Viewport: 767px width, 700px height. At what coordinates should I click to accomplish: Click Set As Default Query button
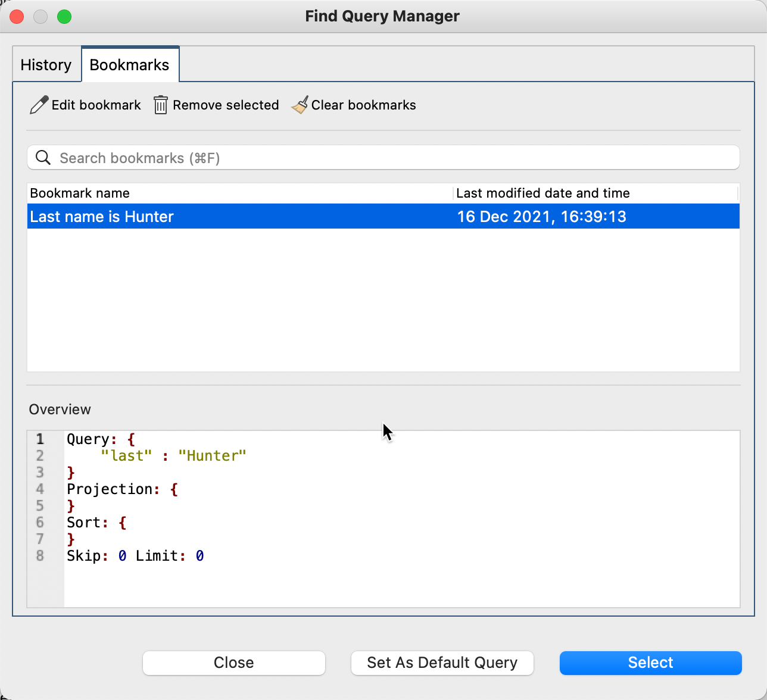tap(442, 662)
